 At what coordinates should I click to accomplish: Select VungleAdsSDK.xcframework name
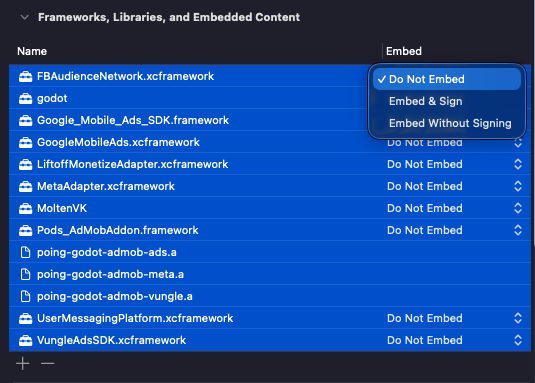[111, 340]
